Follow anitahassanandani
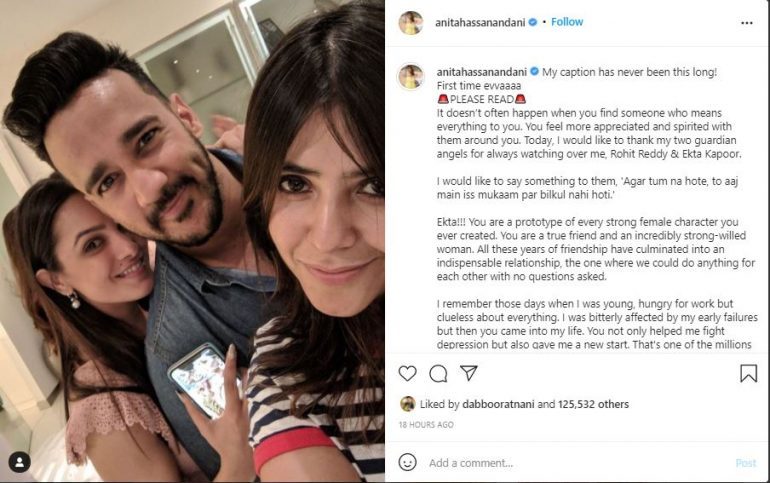 click(x=567, y=22)
